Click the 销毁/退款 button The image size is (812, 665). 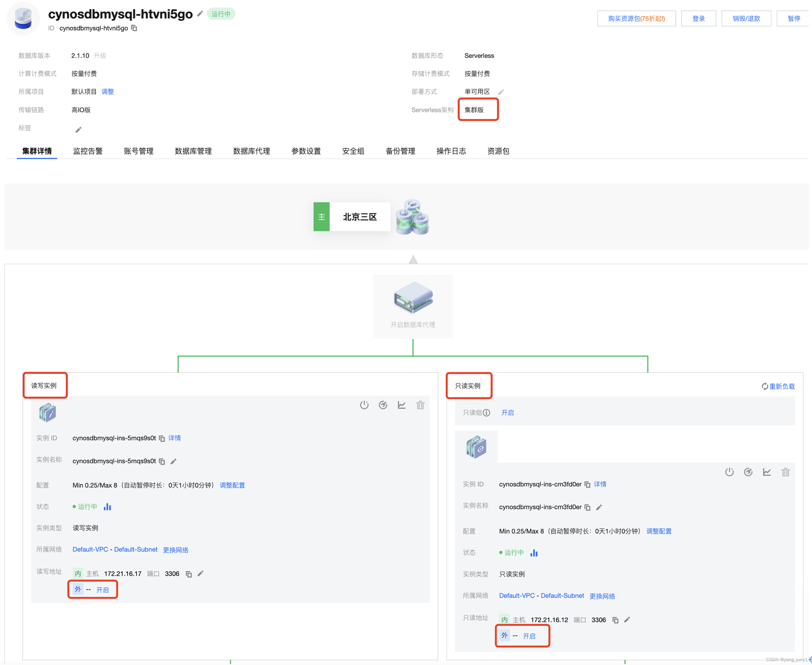point(747,18)
